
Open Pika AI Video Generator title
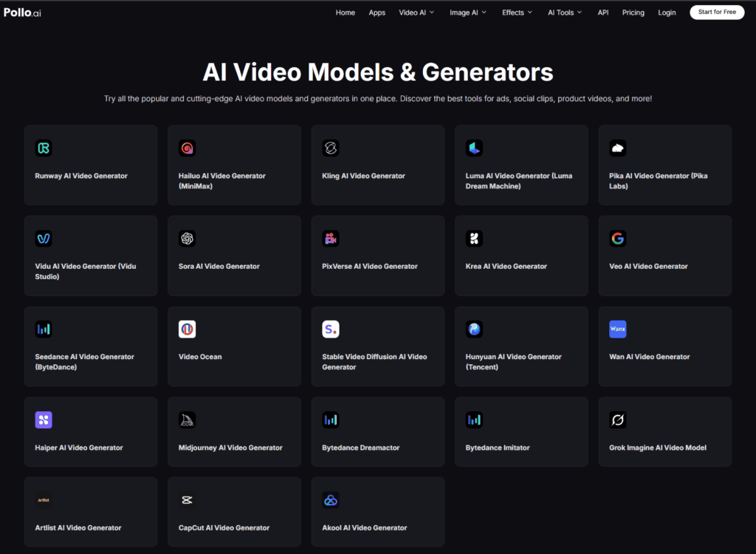click(658, 181)
